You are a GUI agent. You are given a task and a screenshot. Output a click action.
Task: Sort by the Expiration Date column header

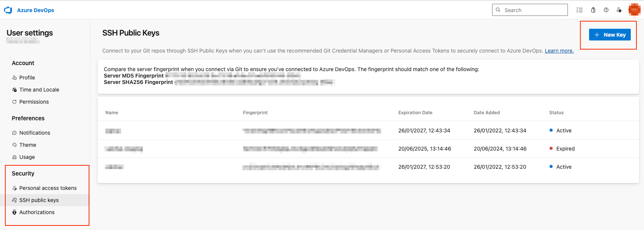coord(415,113)
